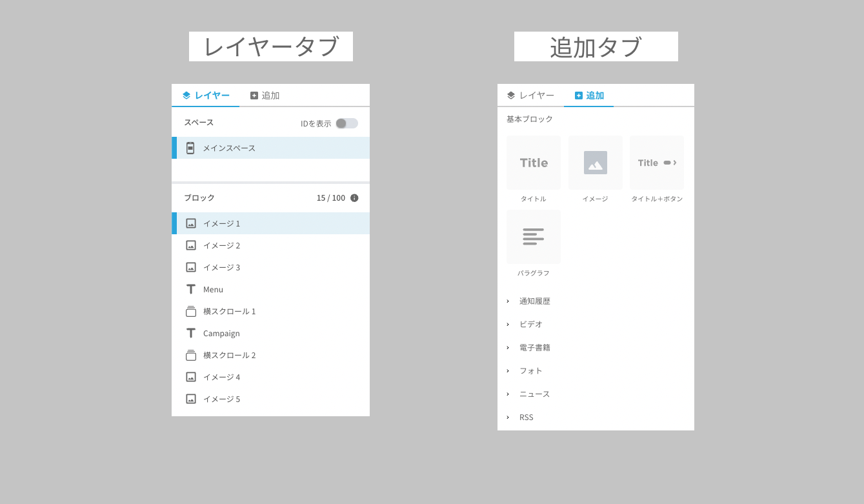The image size is (864, 504).
Task: Click the スペース section heading
Action: click(x=199, y=123)
